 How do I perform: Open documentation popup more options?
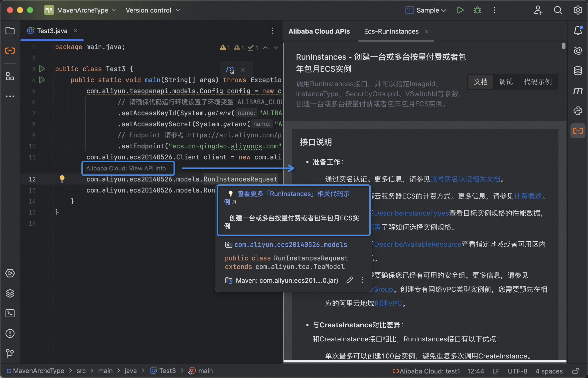[363, 280]
